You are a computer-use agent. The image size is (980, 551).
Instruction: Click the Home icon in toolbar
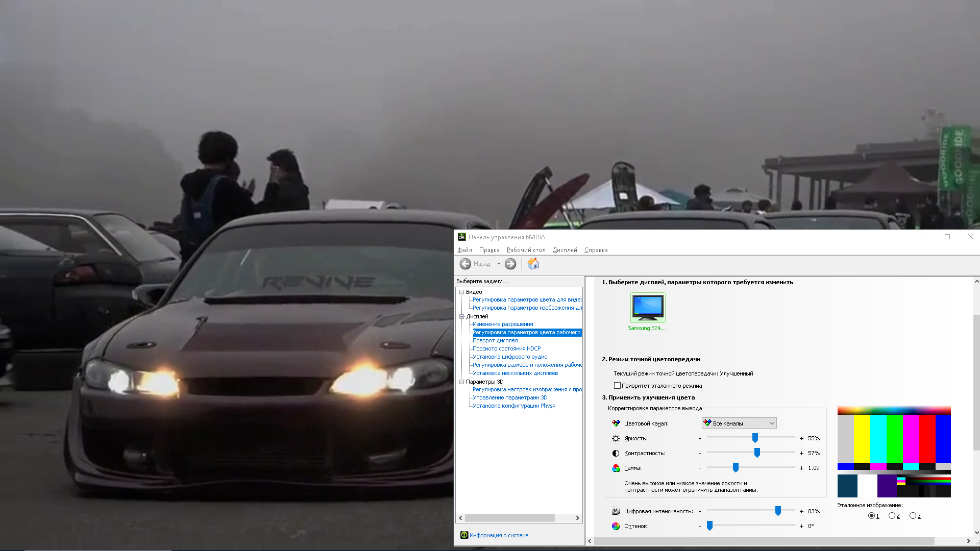(533, 264)
